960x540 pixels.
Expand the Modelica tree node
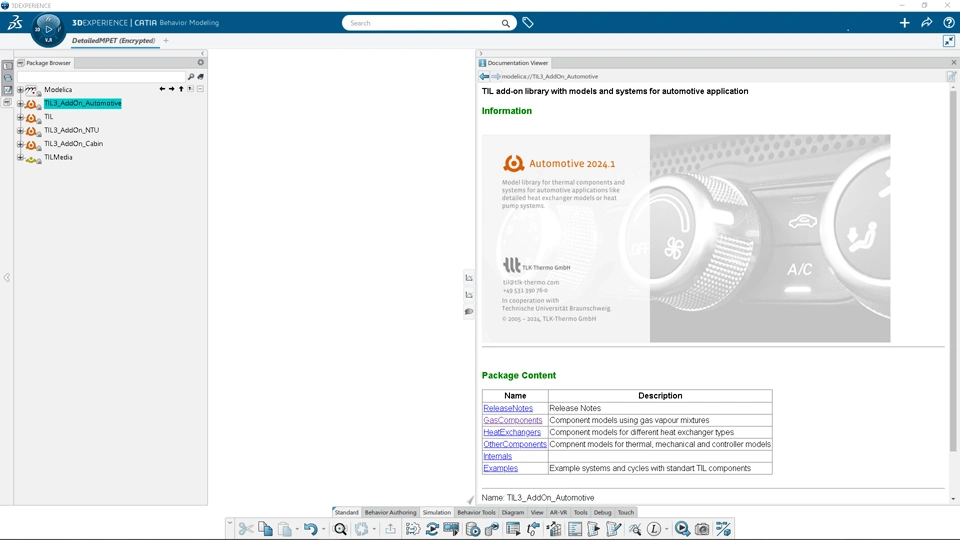tap(20, 90)
